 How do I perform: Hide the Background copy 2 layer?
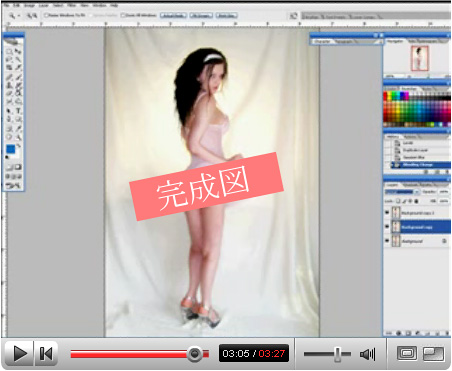point(387,212)
